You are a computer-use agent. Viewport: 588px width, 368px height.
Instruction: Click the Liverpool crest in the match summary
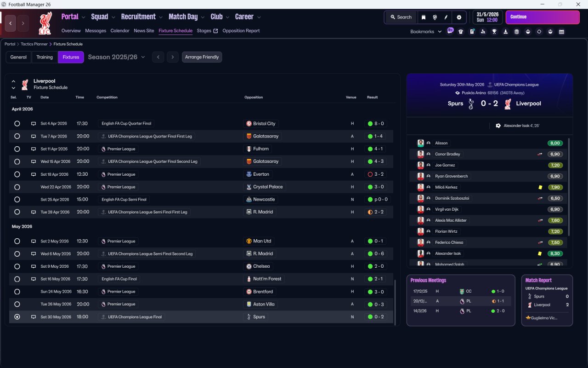point(507,104)
